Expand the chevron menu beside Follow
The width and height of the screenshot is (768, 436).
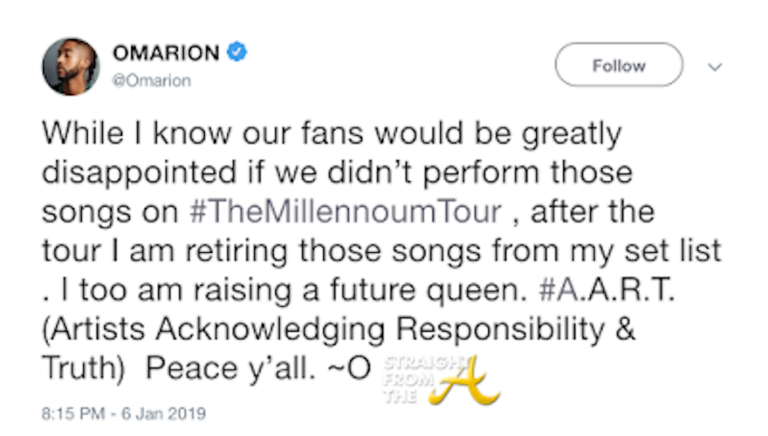714,67
